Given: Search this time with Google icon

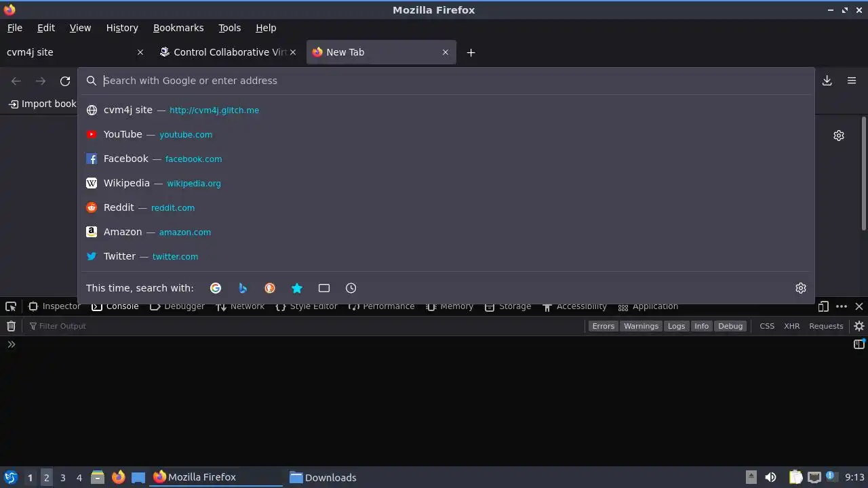Looking at the screenshot, I should (x=216, y=288).
